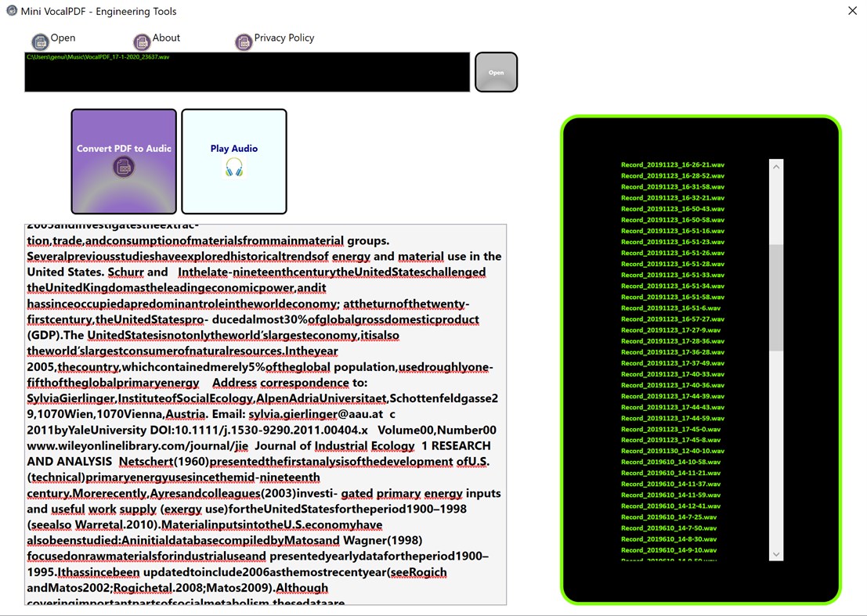Select Record_20191130_12-40-10.wav from the list

pyautogui.click(x=672, y=451)
